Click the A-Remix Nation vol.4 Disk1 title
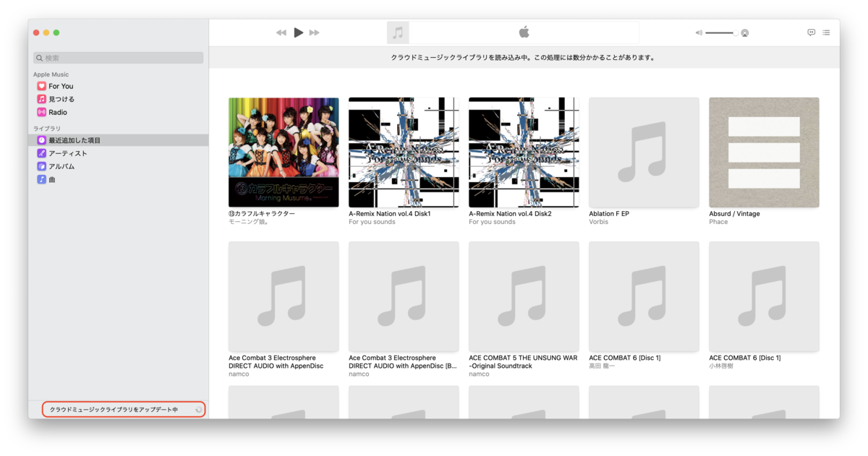 (390, 214)
